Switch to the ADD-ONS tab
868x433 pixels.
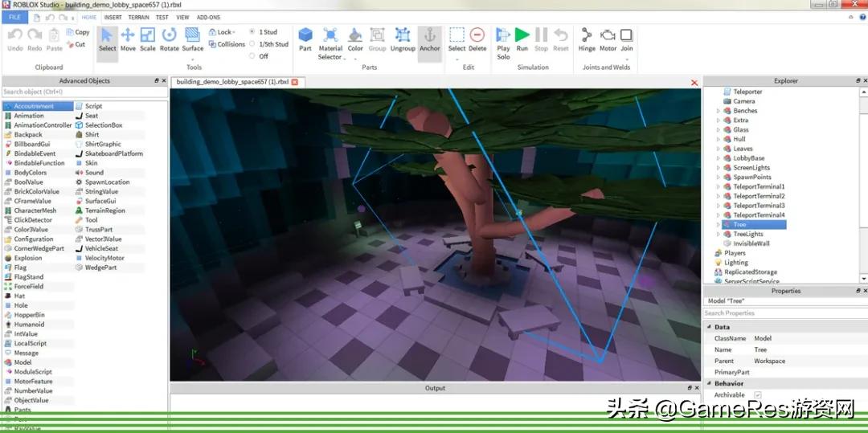pos(208,17)
